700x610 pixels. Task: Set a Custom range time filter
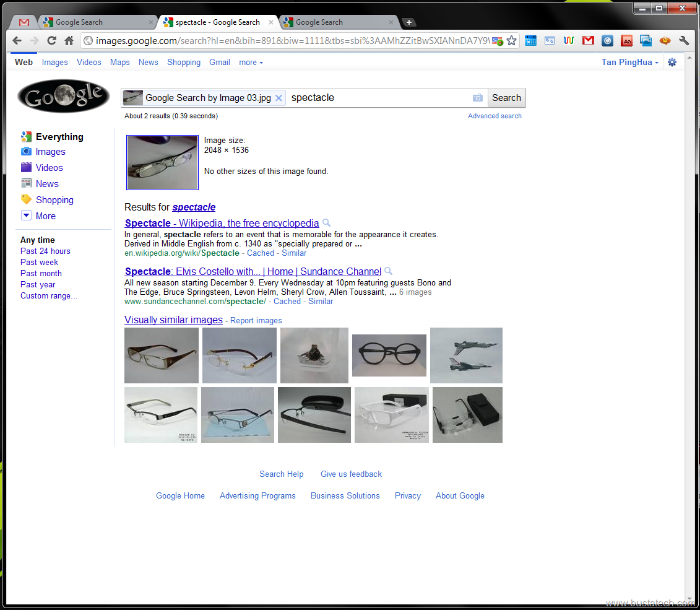click(49, 295)
